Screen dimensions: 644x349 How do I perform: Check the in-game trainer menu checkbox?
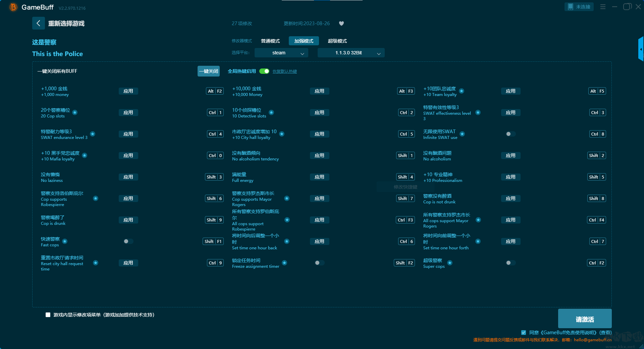click(x=48, y=315)
